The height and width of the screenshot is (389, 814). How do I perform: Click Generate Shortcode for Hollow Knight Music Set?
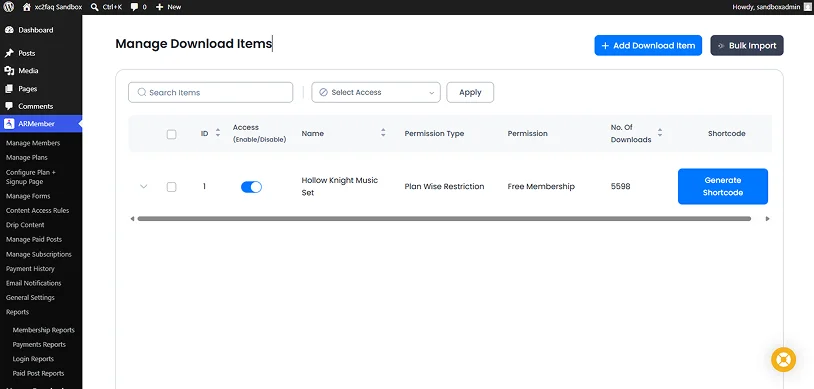pyautogui.click(x=723, y=186)
